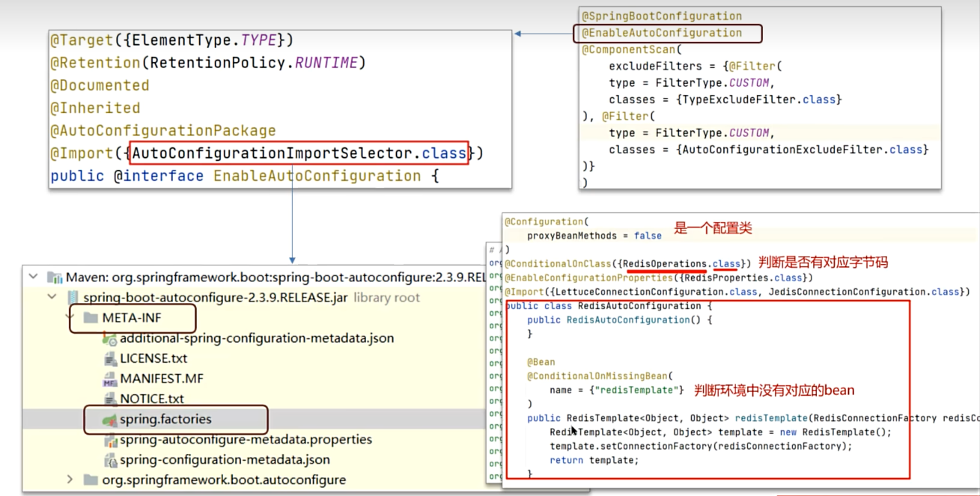Click the jar archive icon of spring-boot-autoconfigure-2.3.9.RELEASE.jar
Image resolution: width=980 pixels, height=496 pixels.
[72, 298]
